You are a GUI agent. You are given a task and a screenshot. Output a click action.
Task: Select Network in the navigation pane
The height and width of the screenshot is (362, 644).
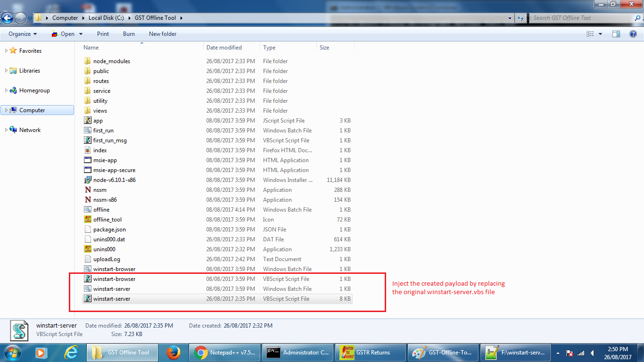(30, 130)
